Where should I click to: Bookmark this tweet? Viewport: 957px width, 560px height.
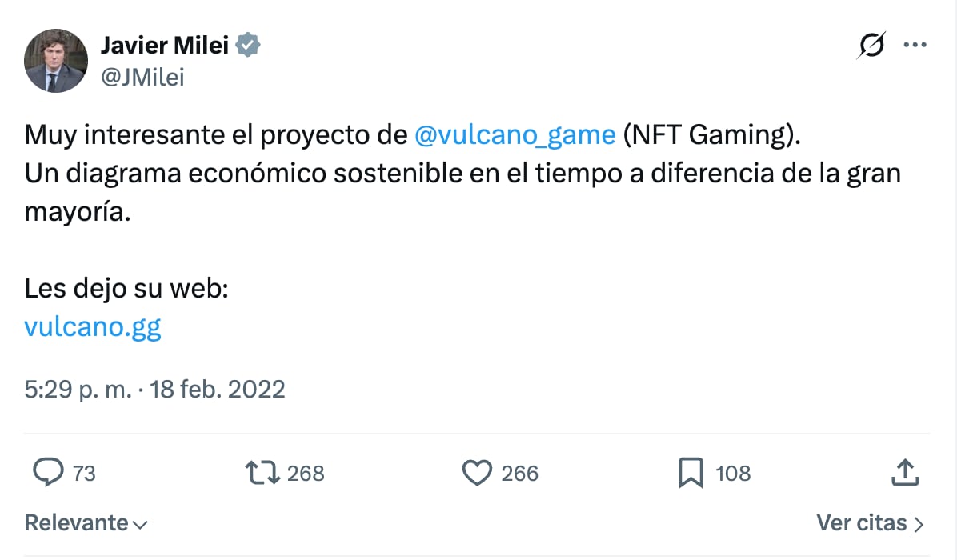coord(690,473)
